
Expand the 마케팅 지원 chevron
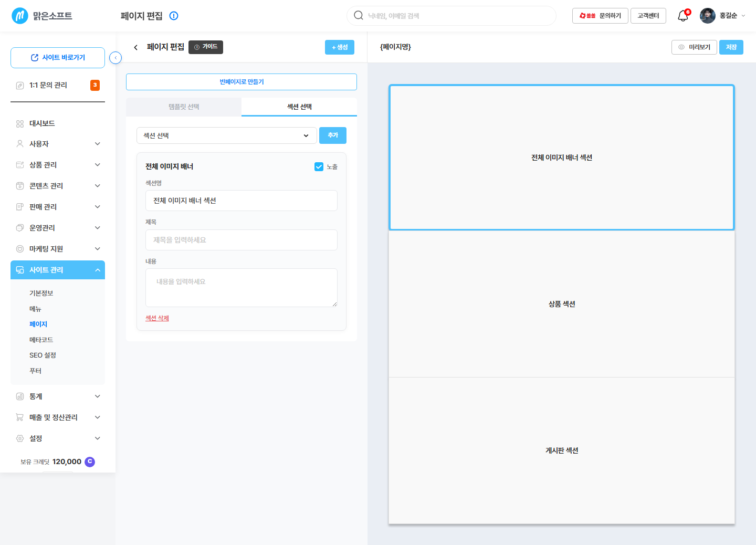pos(97,249)
